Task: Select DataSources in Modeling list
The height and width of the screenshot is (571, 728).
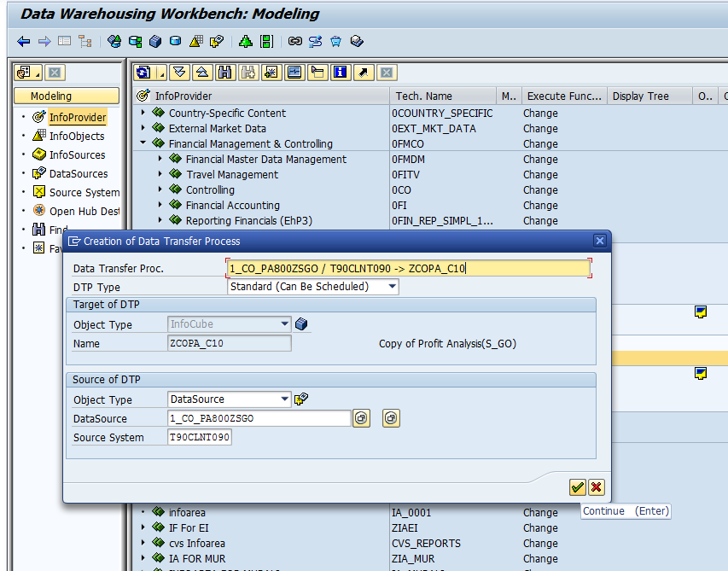Action: 79,173
